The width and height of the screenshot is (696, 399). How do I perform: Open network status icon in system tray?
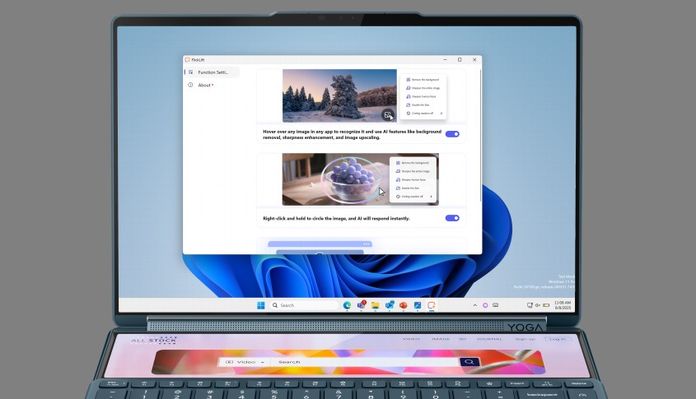tap(530, 305)
